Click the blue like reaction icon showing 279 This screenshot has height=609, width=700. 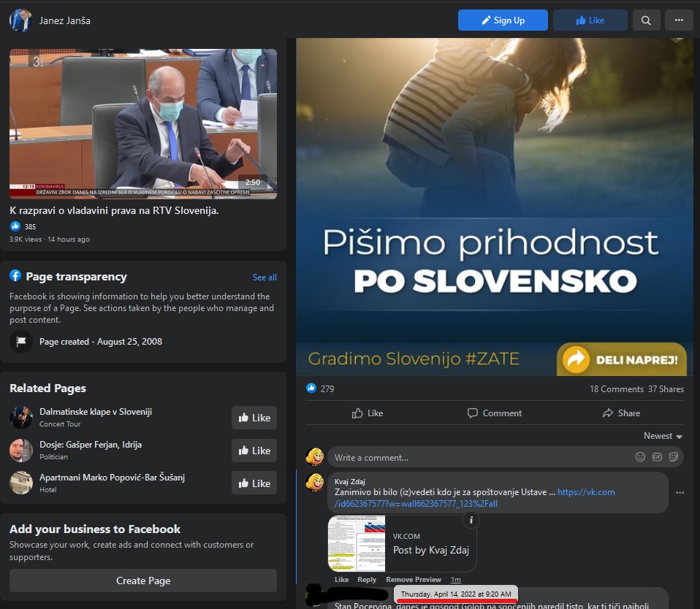[311, 388]
